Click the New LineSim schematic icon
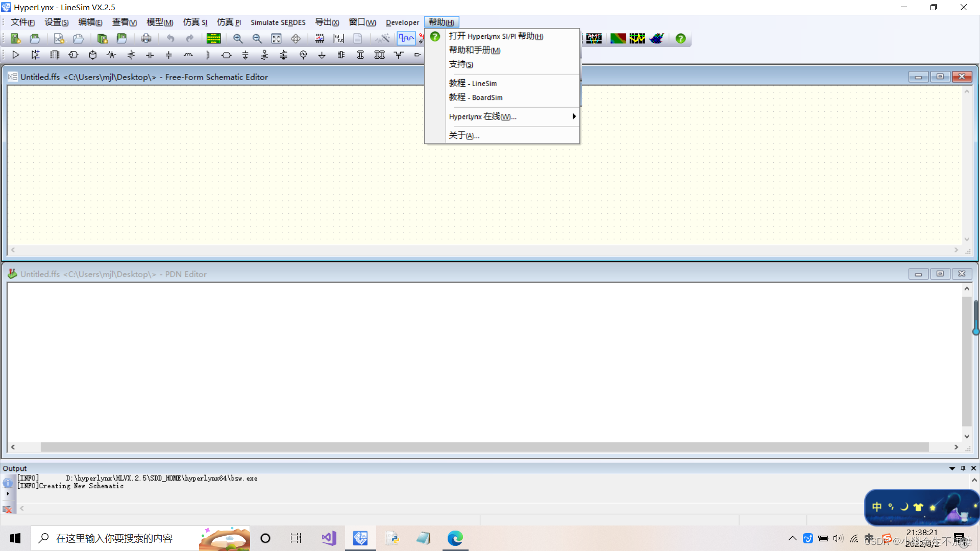Image resolution: width=980 pixels, height=551 pixels. (15, 38)
